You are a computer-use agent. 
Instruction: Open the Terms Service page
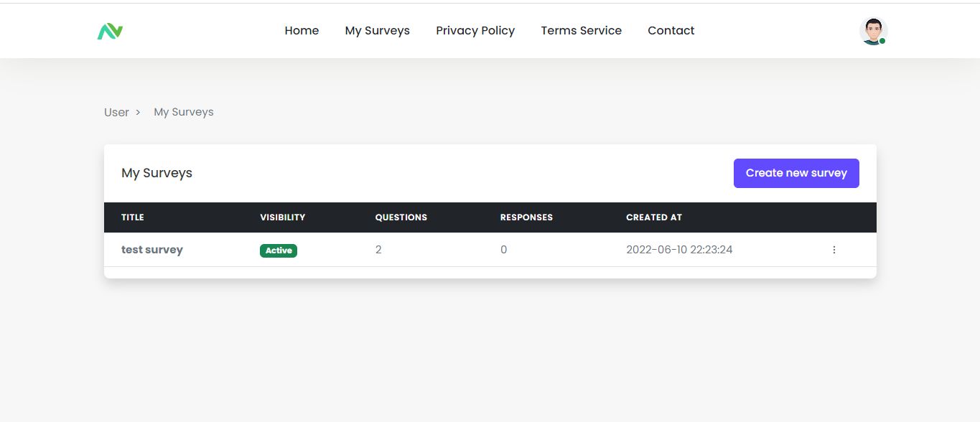(x=581, y=30)
